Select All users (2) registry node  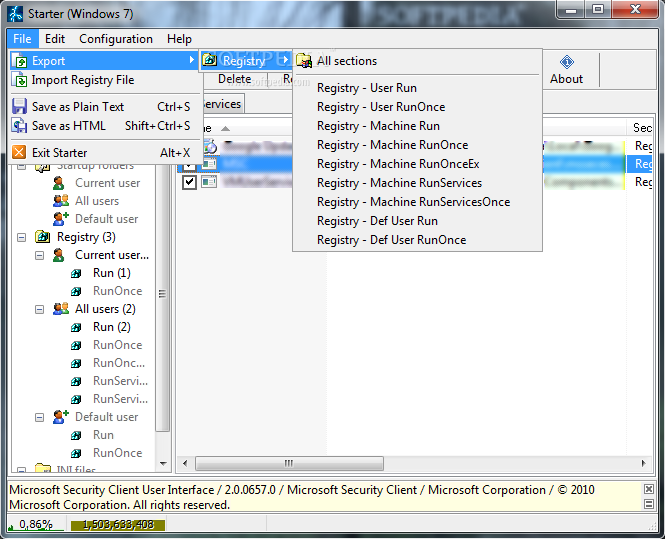click(105, 309)
